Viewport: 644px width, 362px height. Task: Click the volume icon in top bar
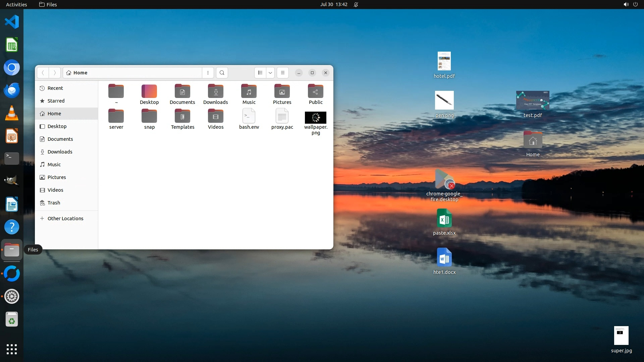[626, 4]
